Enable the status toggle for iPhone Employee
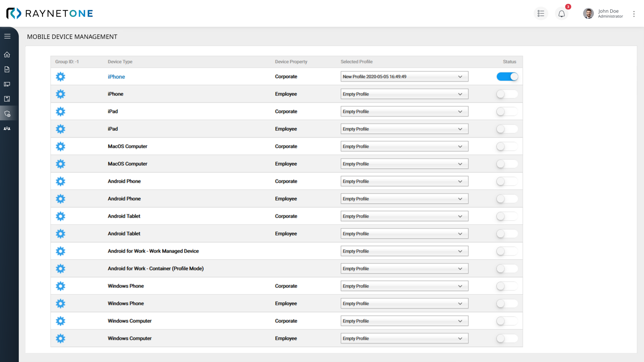644x362 pixels. 507,94
